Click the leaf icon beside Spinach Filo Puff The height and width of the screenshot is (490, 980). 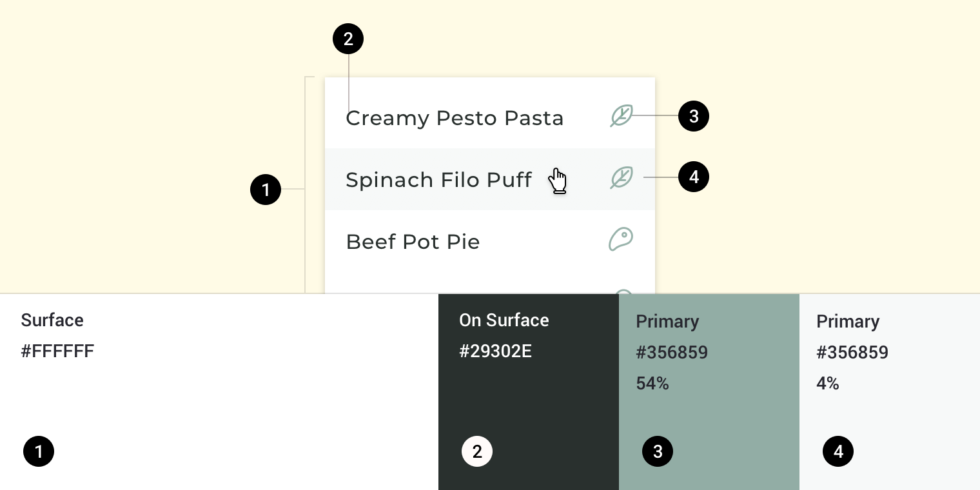(x=621, y=178)
